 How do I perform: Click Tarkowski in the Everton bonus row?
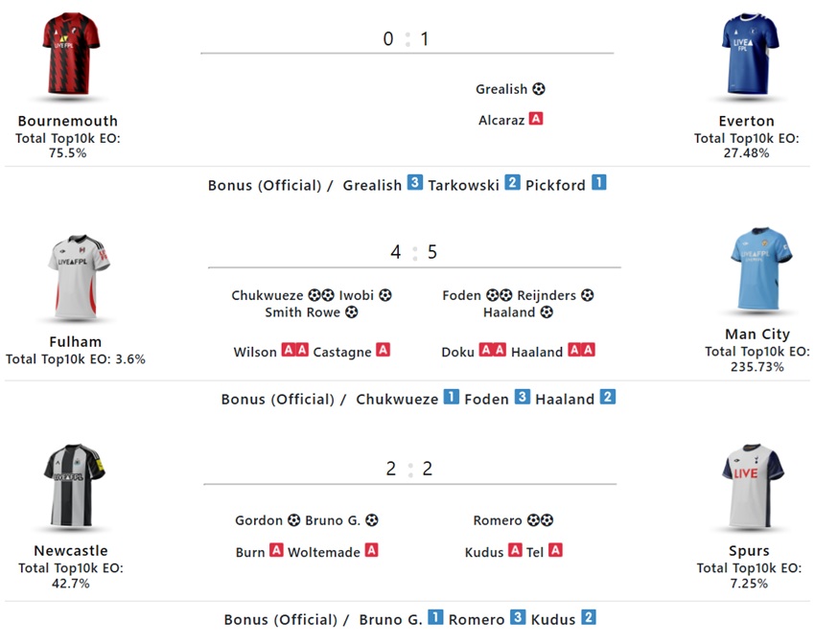point(463,185)
